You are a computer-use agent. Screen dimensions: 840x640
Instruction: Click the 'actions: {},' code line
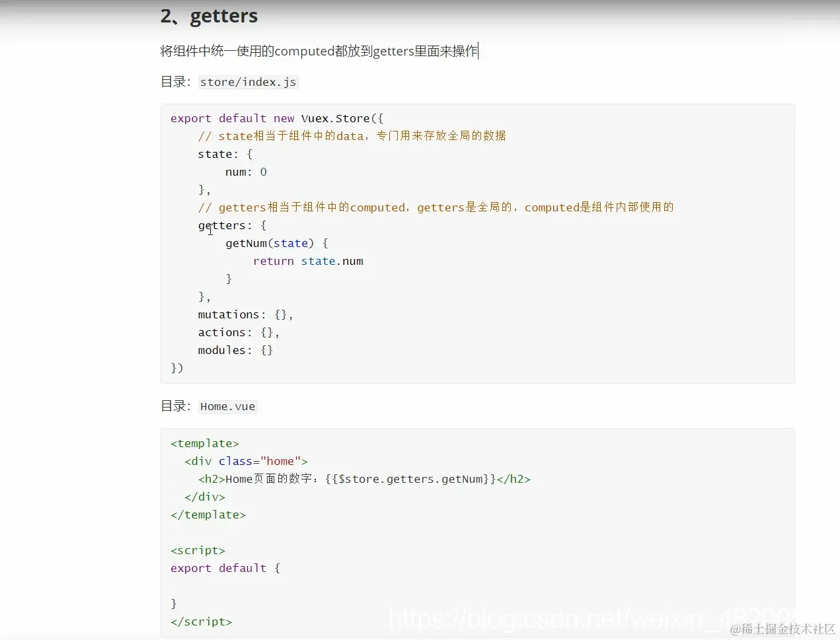(239, 332)
